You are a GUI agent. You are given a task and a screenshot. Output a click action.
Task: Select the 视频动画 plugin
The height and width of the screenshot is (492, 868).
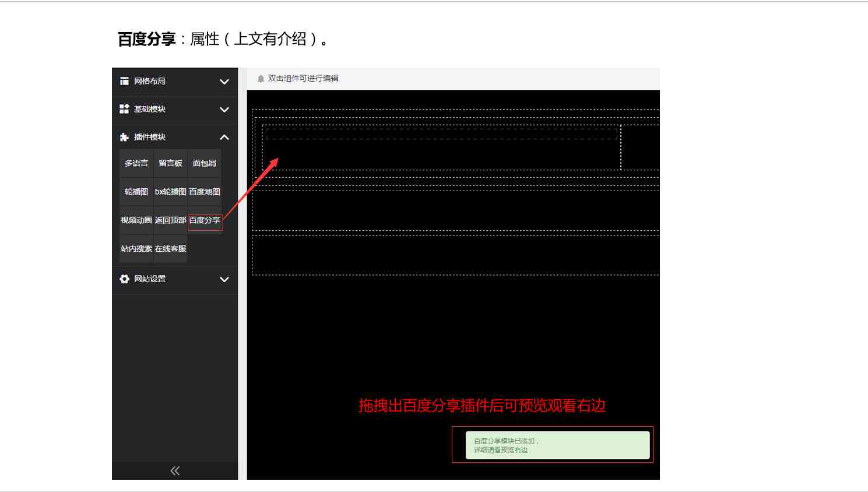pos(136,220)
